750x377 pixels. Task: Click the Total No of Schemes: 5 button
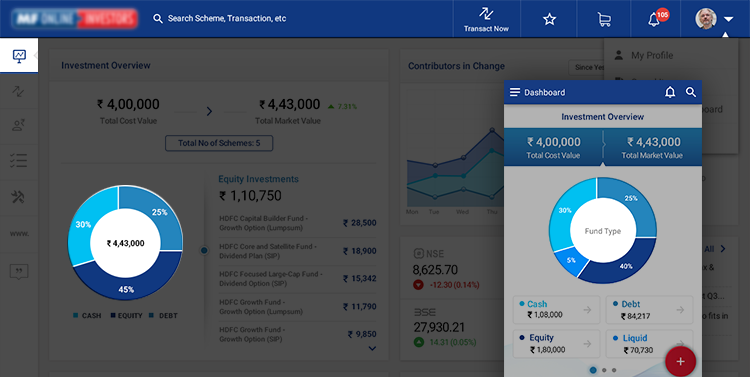(x=219, y=143)
